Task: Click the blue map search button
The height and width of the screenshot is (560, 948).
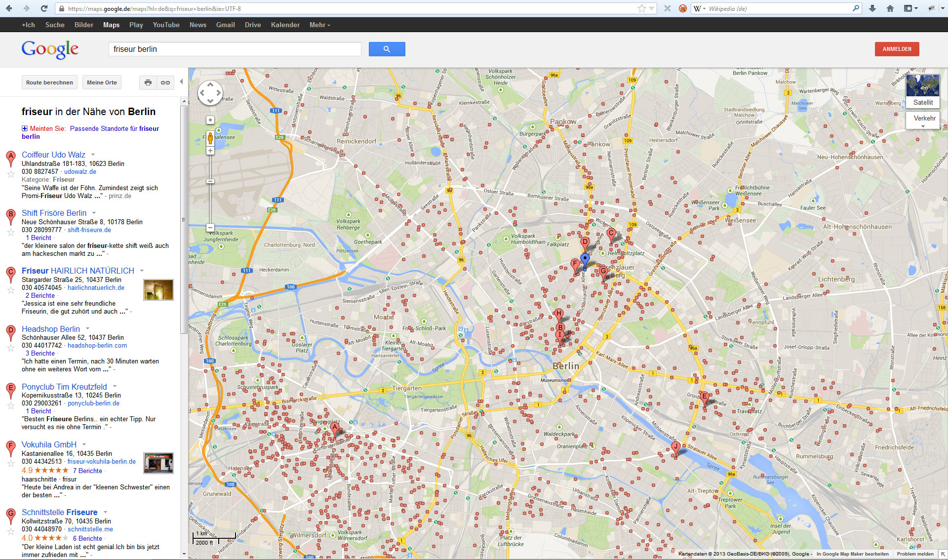Action: [x=387, y=49]
